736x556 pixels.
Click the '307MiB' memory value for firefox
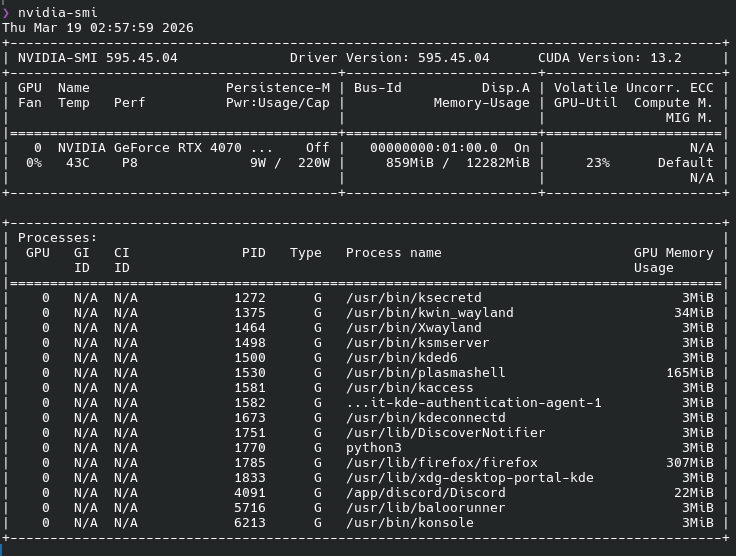coord(690,463)
